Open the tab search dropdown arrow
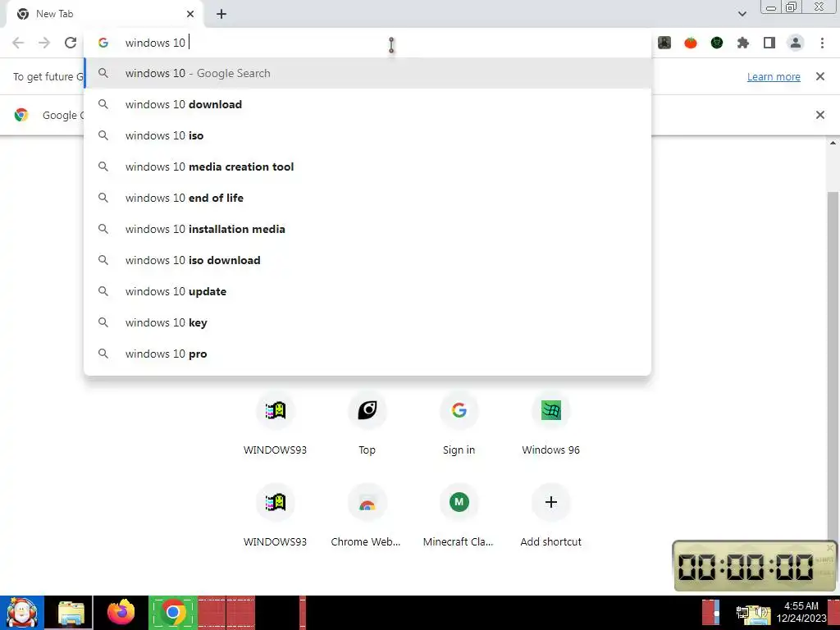The image size is (840, 630). pos(742,14)
